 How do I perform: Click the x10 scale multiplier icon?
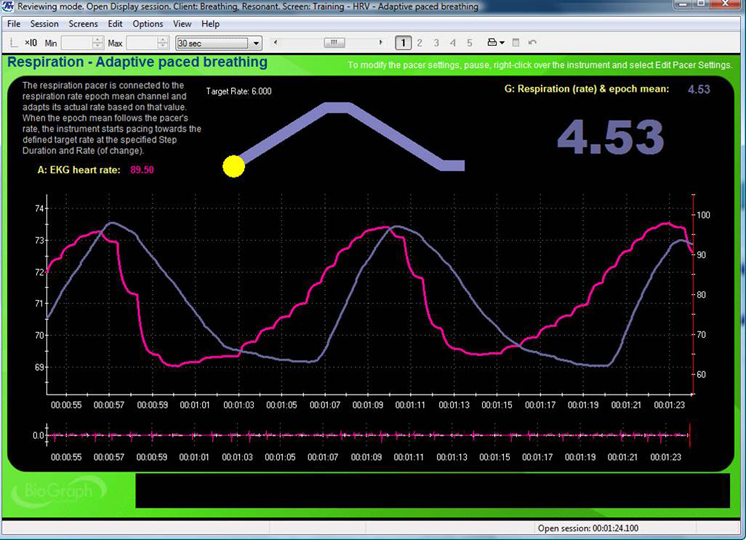point(30,43)
